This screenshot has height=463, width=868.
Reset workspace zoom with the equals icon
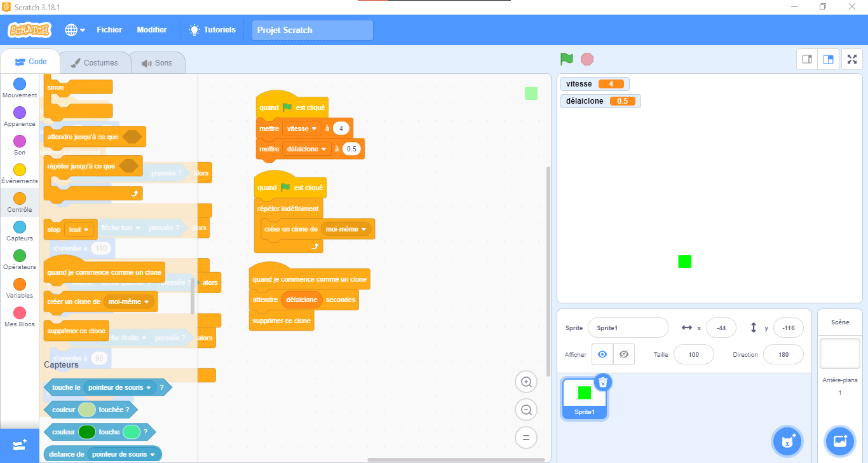tap(526, 438)
